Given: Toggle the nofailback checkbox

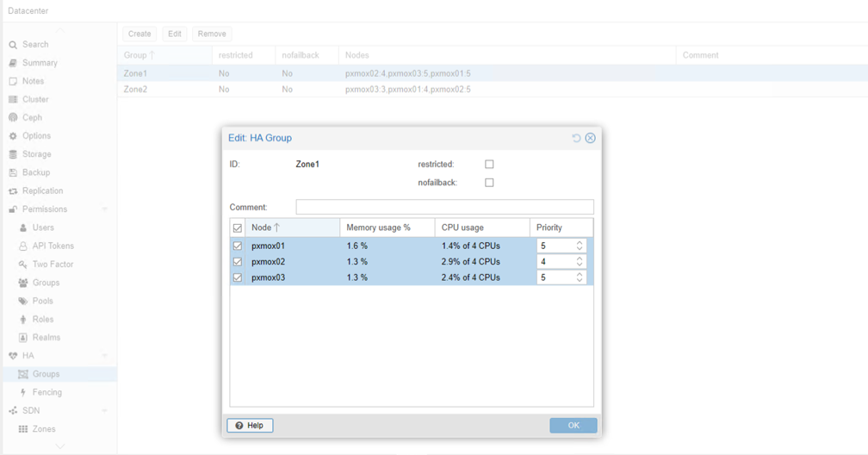Looking at the screenshot, I should point(489,183).
